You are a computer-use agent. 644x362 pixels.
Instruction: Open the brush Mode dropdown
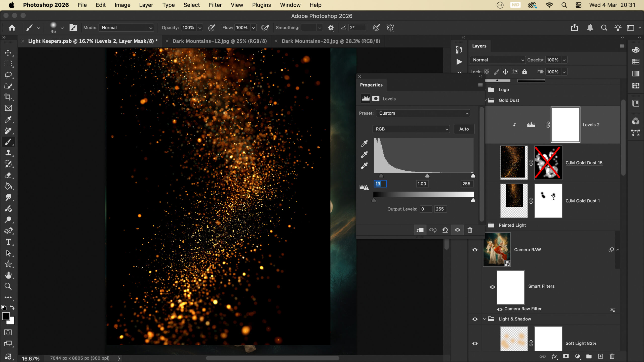coord(126,28)
